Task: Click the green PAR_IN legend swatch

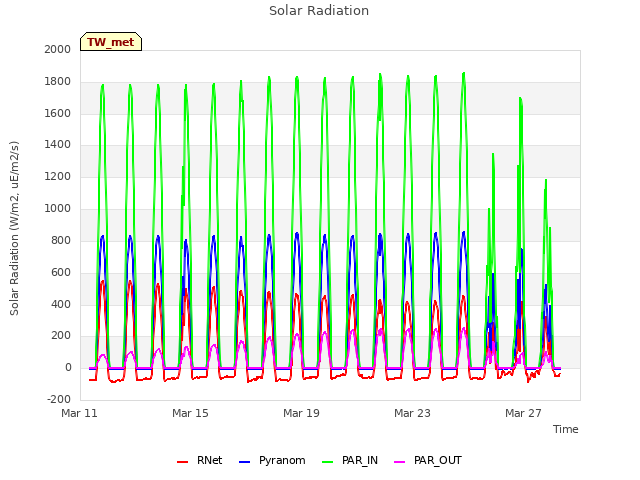Action: click(327, 462)
